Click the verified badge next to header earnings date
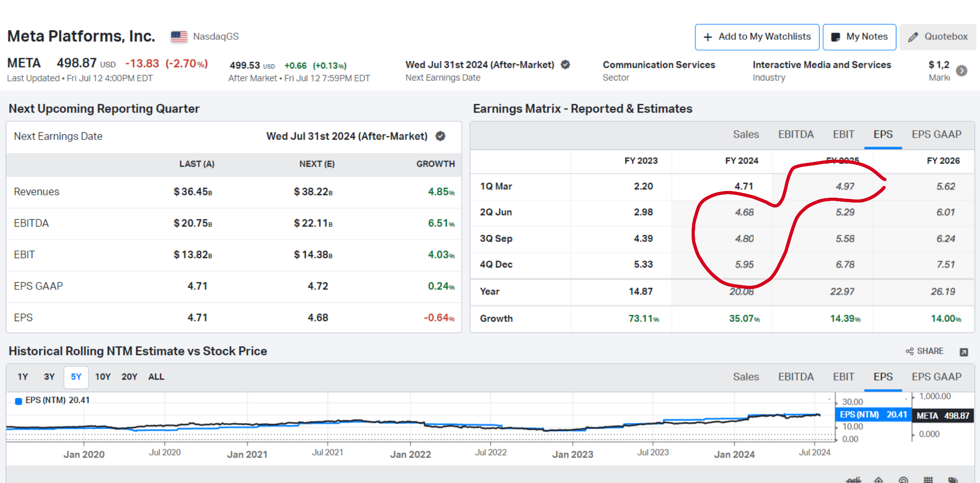The image size is (980, 483). pyautogui.click(x=566, y=65)
